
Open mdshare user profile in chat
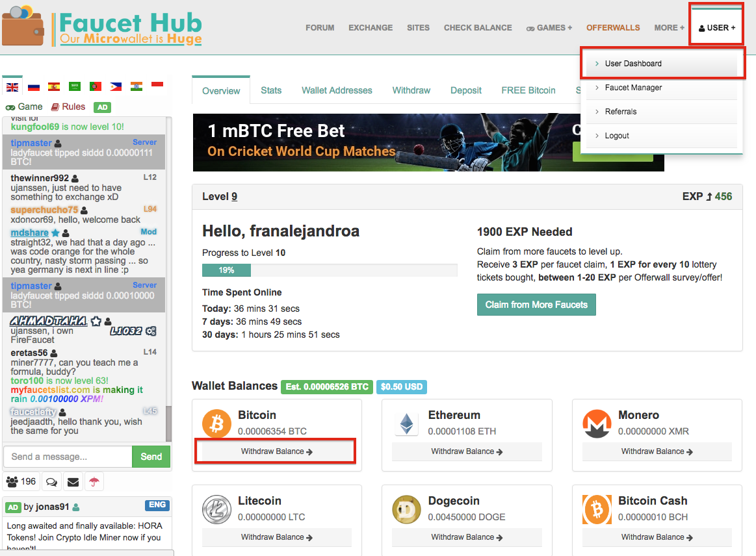click(29, 233)
